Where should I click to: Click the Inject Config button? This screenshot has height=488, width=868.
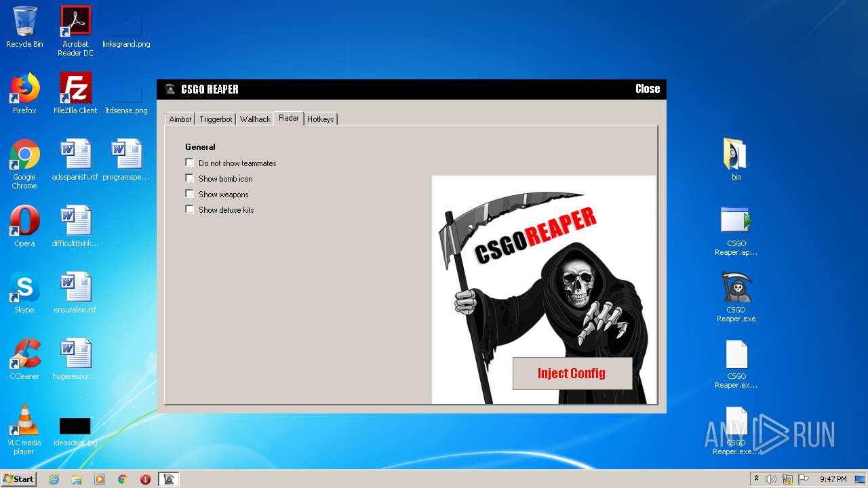[572, 373]
